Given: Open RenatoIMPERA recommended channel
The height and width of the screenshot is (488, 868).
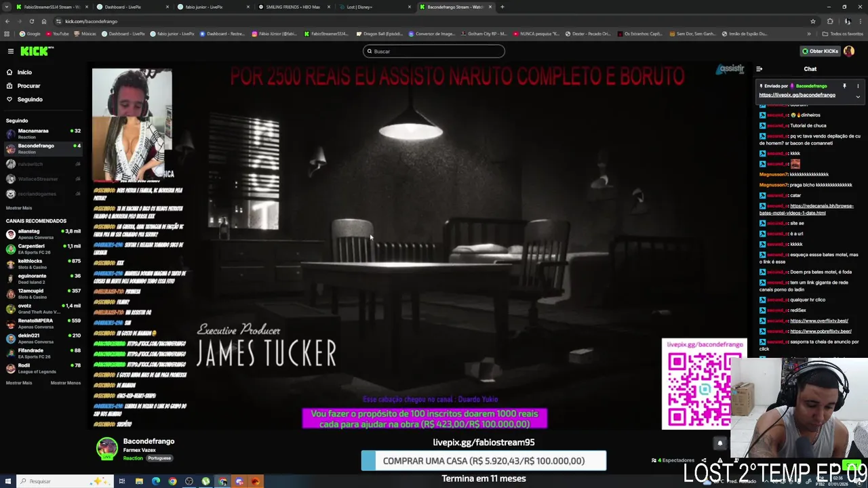Looking at the screenshot, I should tap(42, 323).
